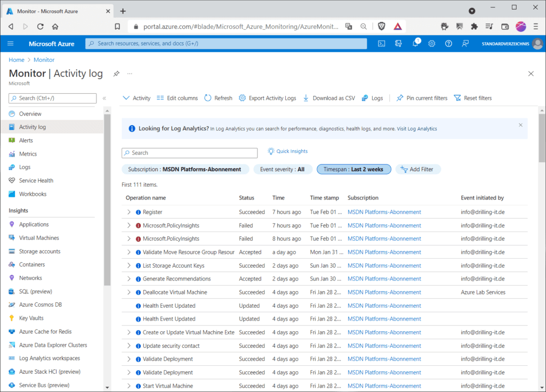
Task: Click Export Activity Logs
Action: [x=268, y=98]
